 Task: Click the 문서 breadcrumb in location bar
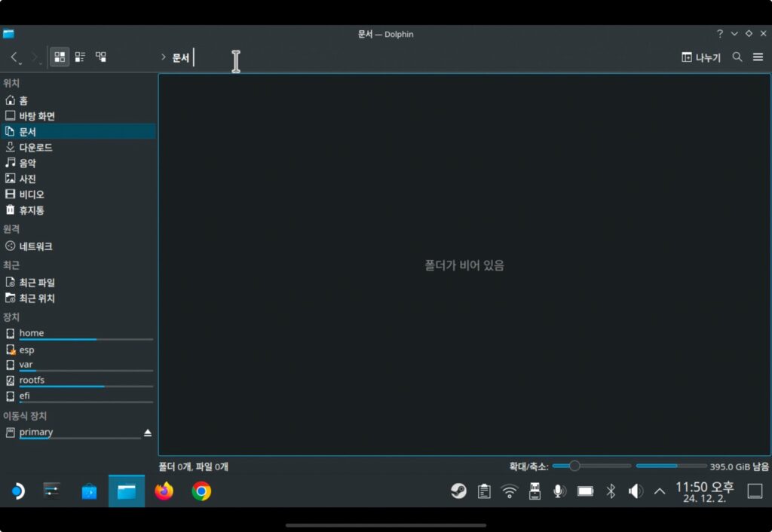pos(181,57)
